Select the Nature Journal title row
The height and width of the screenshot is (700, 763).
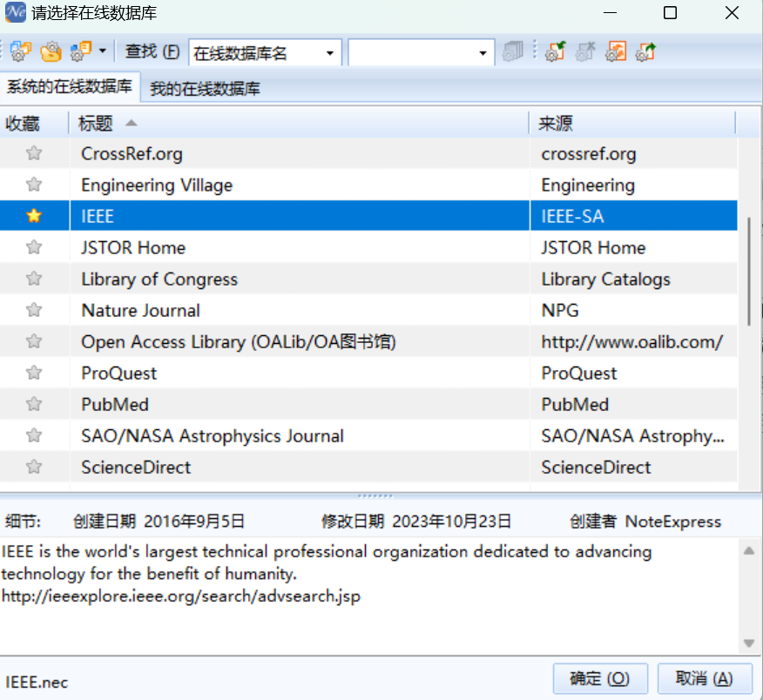[300, 310]
